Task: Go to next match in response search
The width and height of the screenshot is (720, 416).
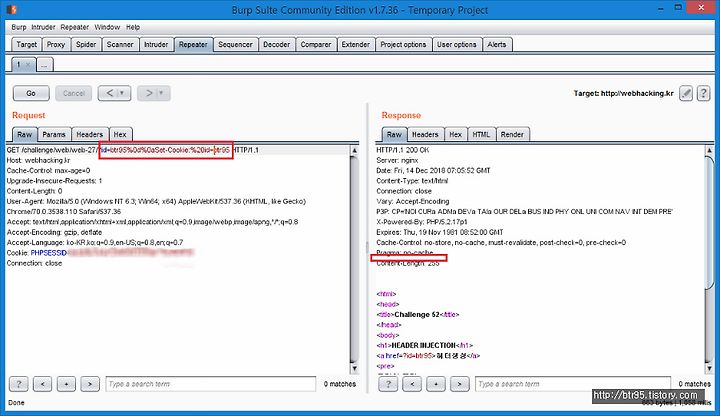Action: [459, 383]
